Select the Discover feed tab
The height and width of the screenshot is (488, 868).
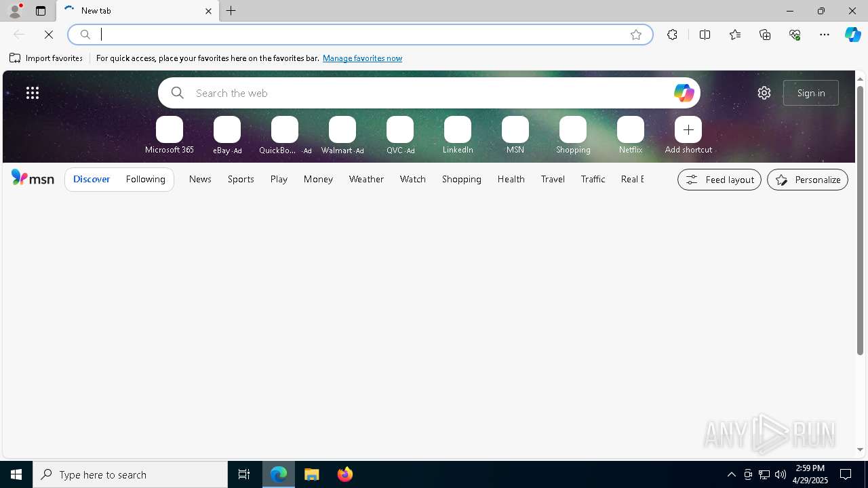pyautogui.click(x=92, y=180)
